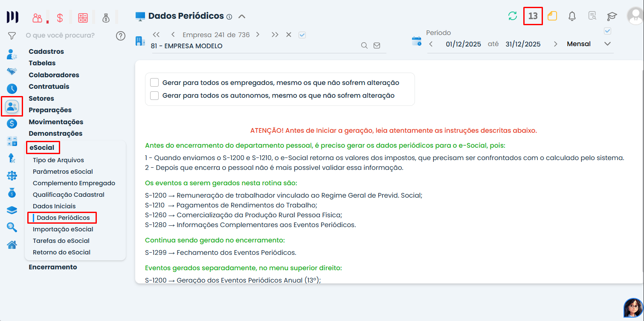This screenshot has height=321, width=644.
Task: Expand the Movimentações menu
Action: [x=56, y=122]
